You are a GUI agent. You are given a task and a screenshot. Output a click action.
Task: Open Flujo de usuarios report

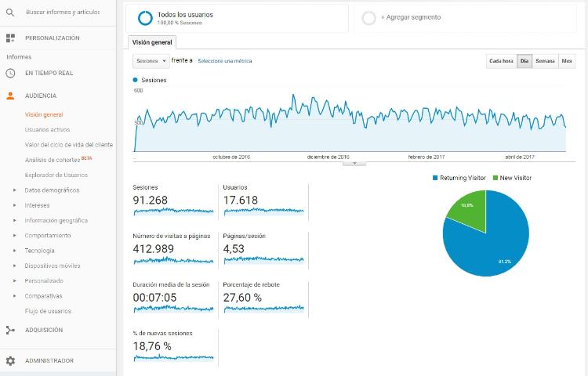point(48,311)
